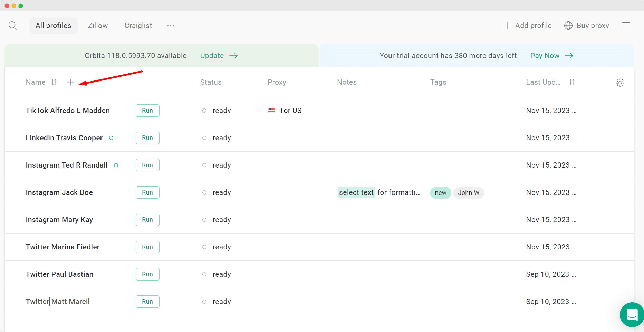644x332 pixels.
Task: Click the Tor US proxy label
Action: coord(290,111)
